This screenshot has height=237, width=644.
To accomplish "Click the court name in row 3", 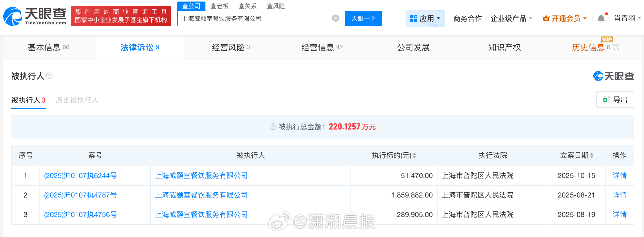I will pos(477,215).
